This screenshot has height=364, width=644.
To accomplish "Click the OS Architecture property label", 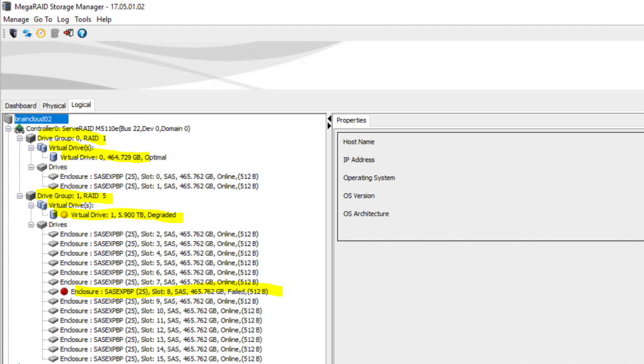I will (366, 214).
